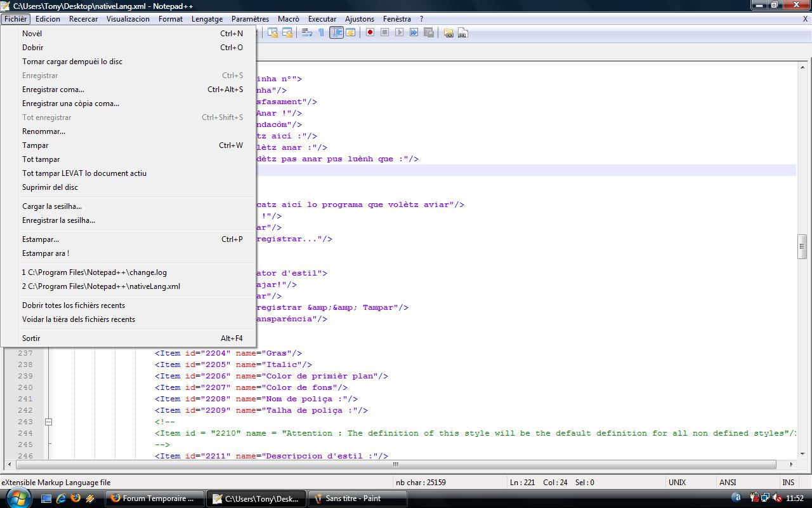
Task: Choose Novèl from the Fichièr menu
Action: (129, 34)
